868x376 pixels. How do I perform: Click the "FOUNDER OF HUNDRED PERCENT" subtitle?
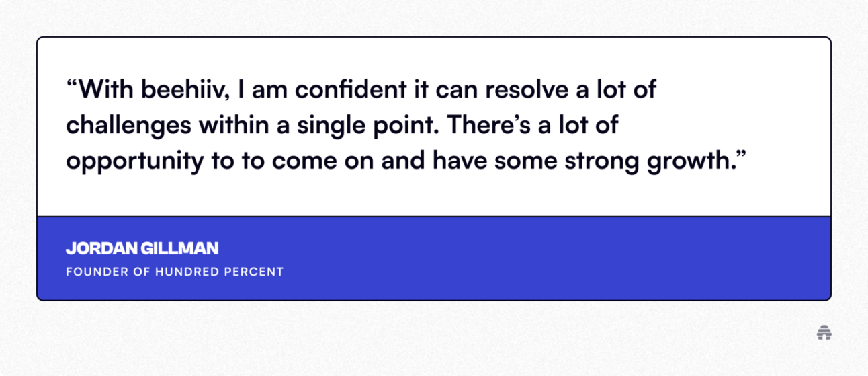click(175, 272)
